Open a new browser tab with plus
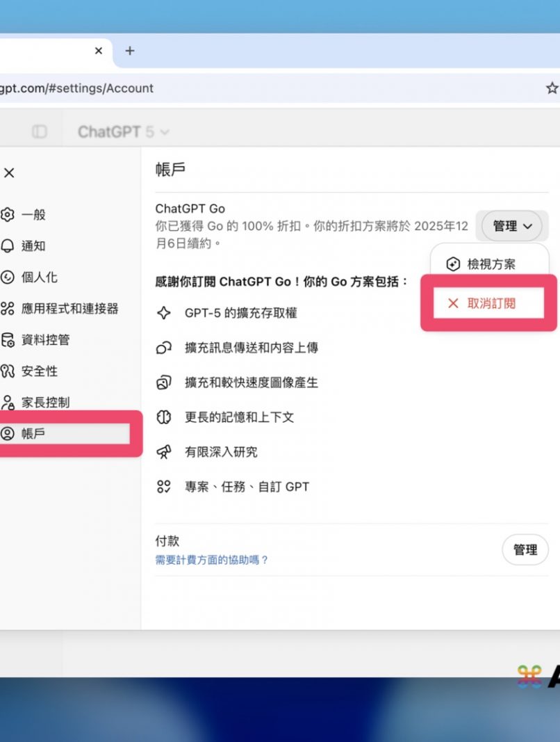This screenshot has width=560, height=742. (129, 51)
